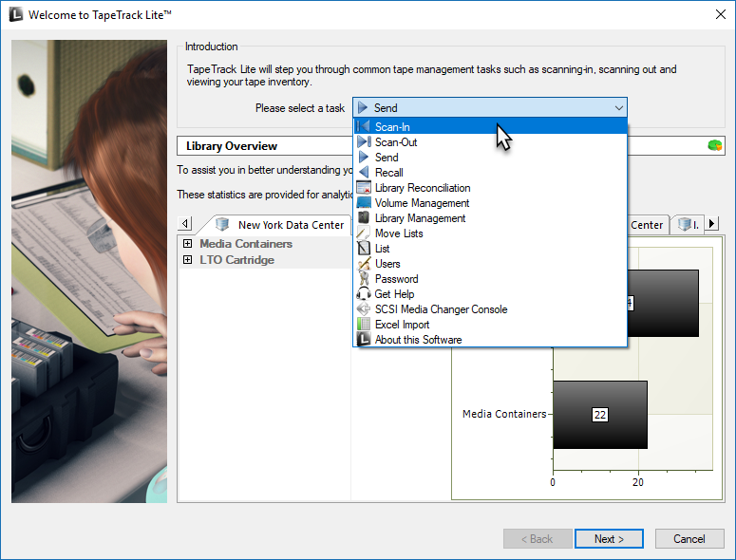Click the Send arrow icon in list

click(364, 158)
